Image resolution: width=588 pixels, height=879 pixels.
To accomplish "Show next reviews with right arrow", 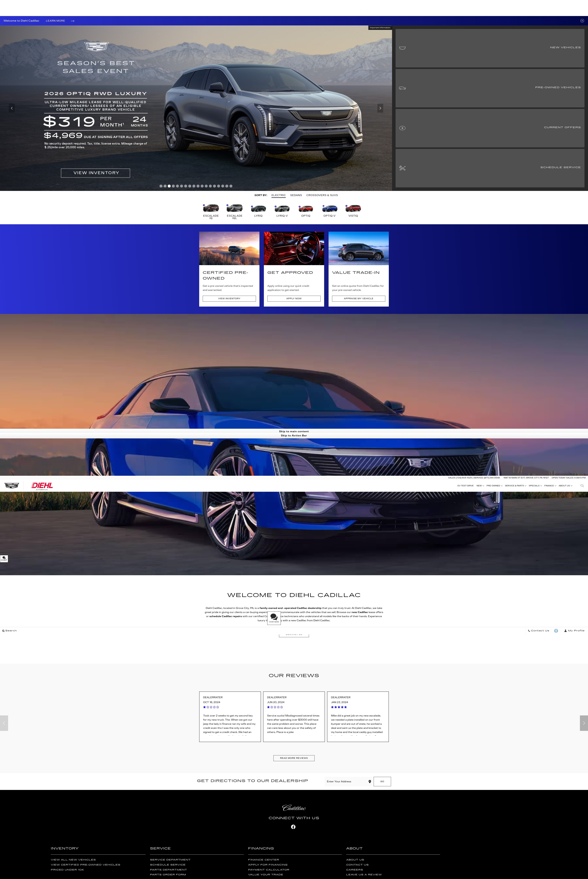I will click(x=584, y=723).
